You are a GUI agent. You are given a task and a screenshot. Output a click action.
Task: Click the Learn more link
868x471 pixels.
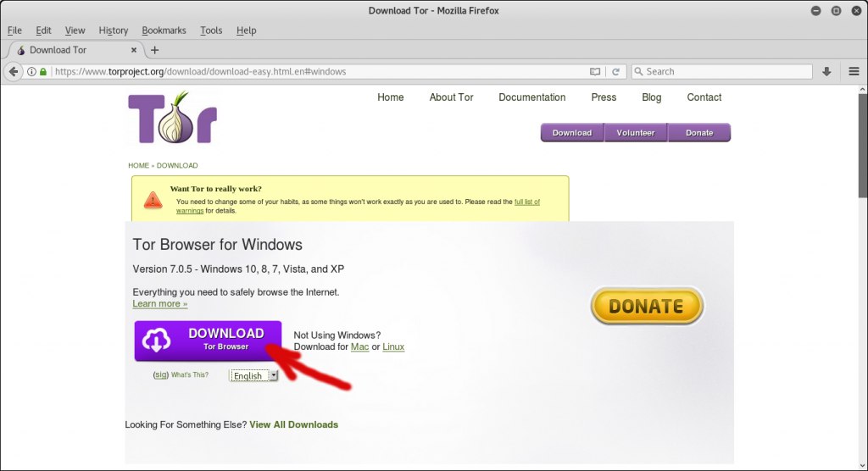pos(160,304)
